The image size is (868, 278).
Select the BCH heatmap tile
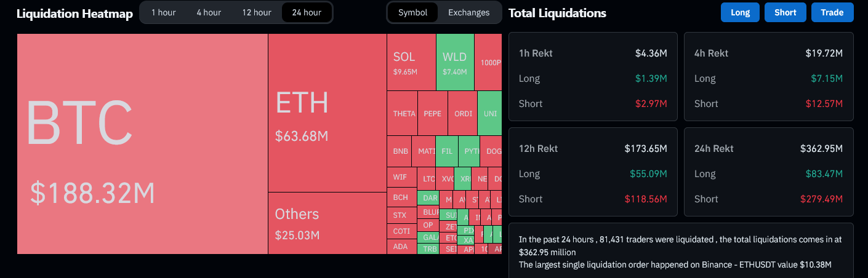[x=402, y=197]
